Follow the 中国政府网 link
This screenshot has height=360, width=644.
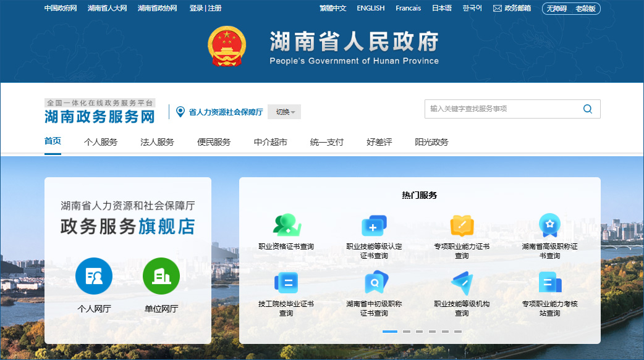coord(61,8)
